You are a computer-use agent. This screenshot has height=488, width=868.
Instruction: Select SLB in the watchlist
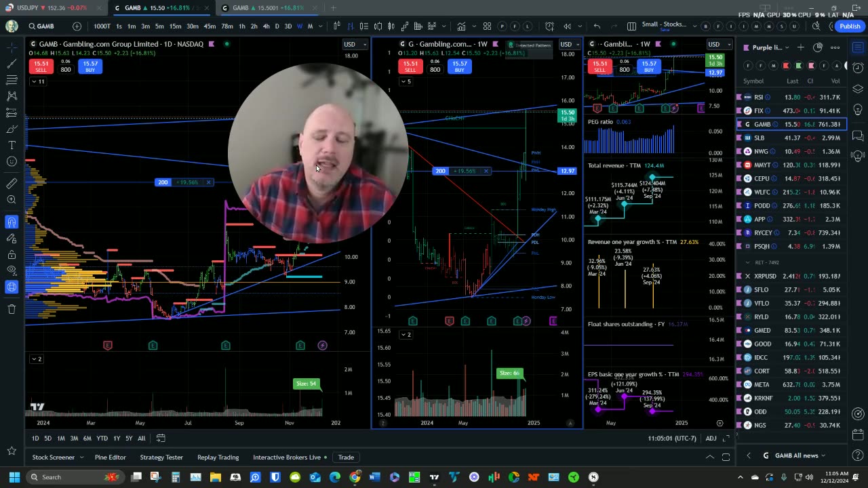791,138
